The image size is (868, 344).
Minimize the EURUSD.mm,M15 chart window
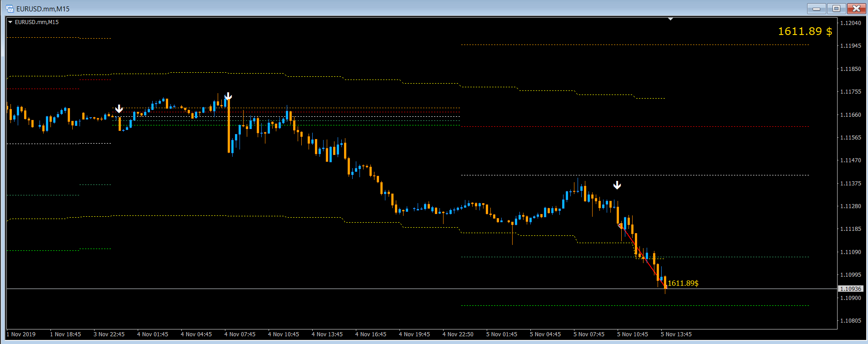[x=817, y=9]
